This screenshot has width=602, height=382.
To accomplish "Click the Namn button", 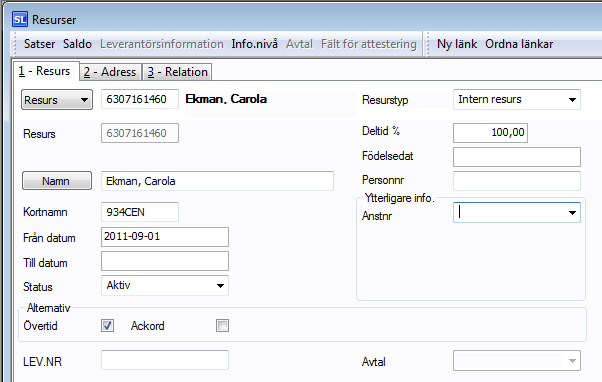I will click(57, 181).
